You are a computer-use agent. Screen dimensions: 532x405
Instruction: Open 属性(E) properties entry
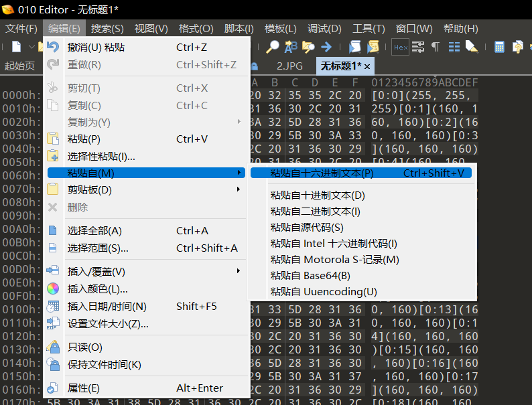click(146, 388)
